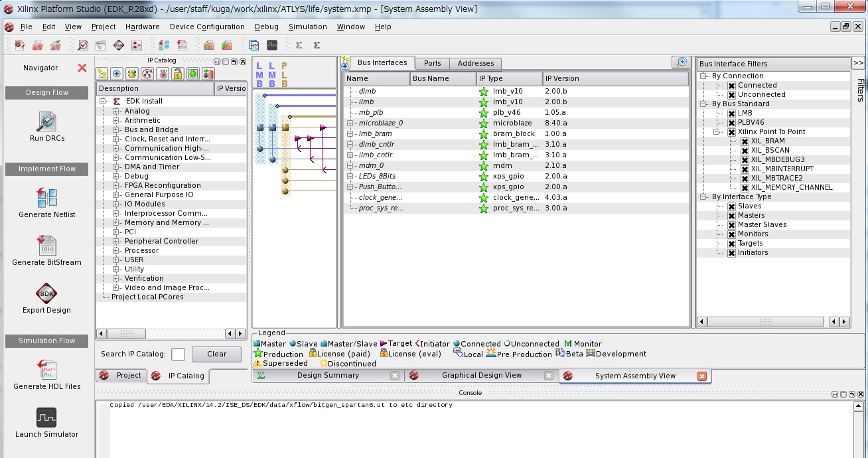Image resolution: width=868 pixels, height=458 pixels.
Task: Collapse the By Interface Type filter group
Action: click(703, 197)
